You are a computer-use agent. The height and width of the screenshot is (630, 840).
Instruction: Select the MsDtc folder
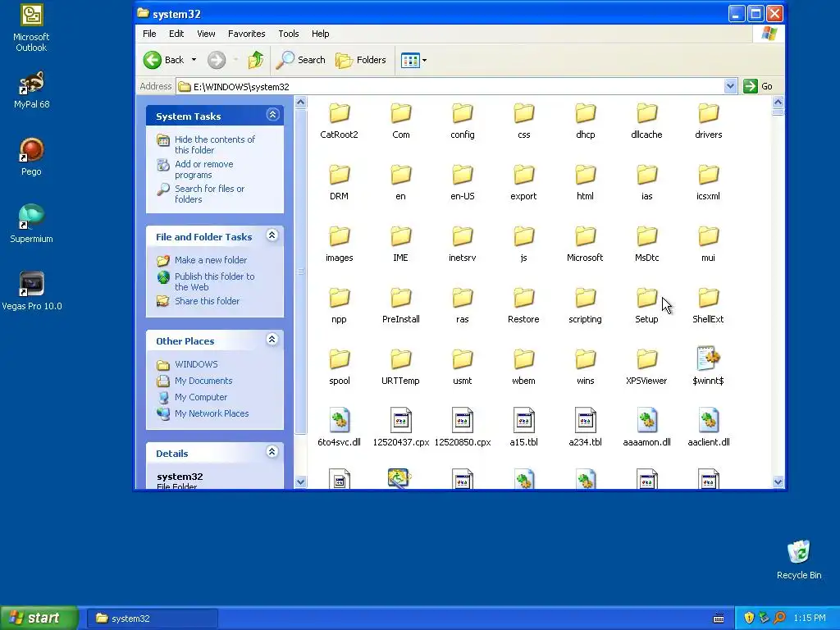[646, 244]
